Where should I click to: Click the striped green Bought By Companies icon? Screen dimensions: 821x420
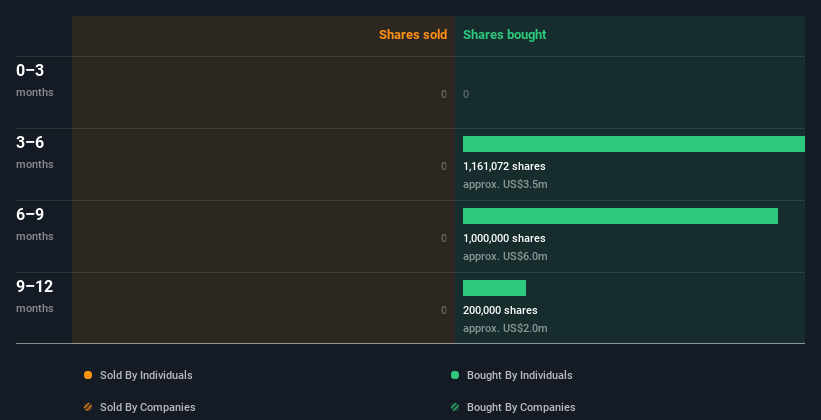[x=455, y=407]
